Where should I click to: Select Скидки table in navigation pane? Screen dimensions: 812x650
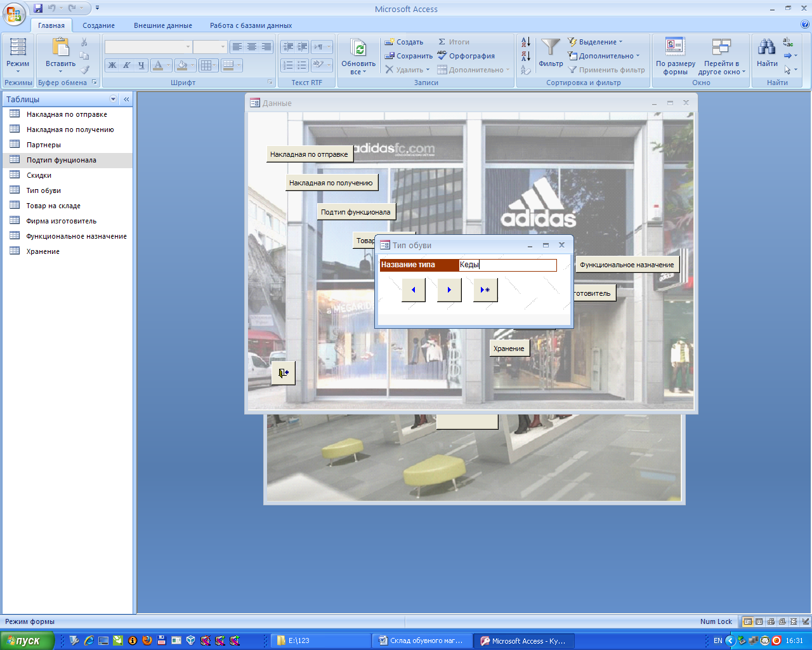tap(67, 175)
